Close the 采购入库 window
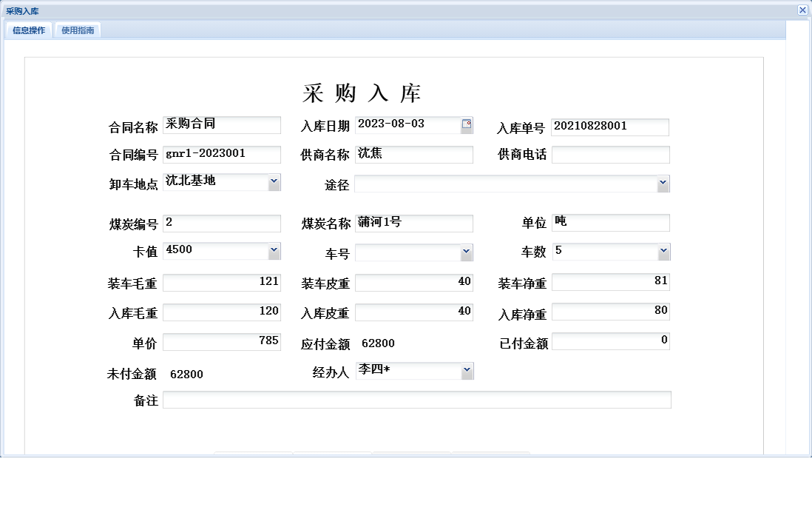Image resolution: width=812 pixels, height=527 pixels. click(x=802, y=10)
